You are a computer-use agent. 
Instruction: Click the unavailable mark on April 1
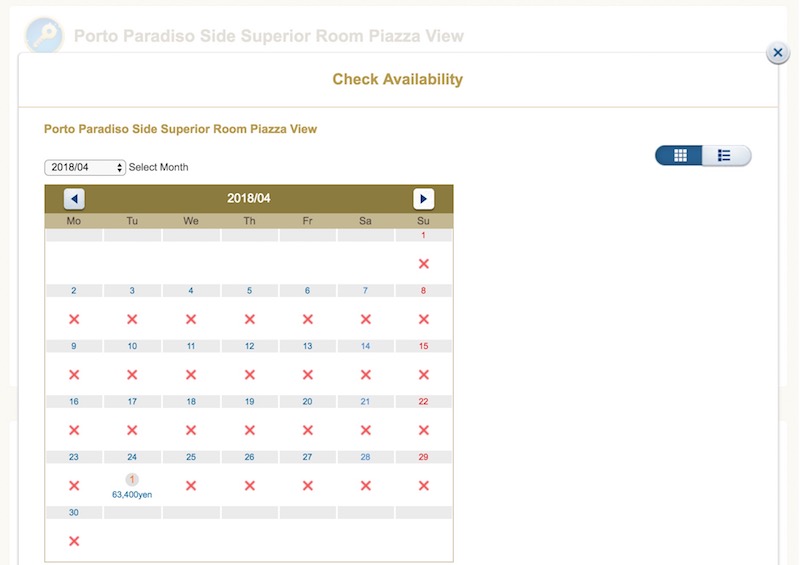pyautogui.click(x=423, y=264)
